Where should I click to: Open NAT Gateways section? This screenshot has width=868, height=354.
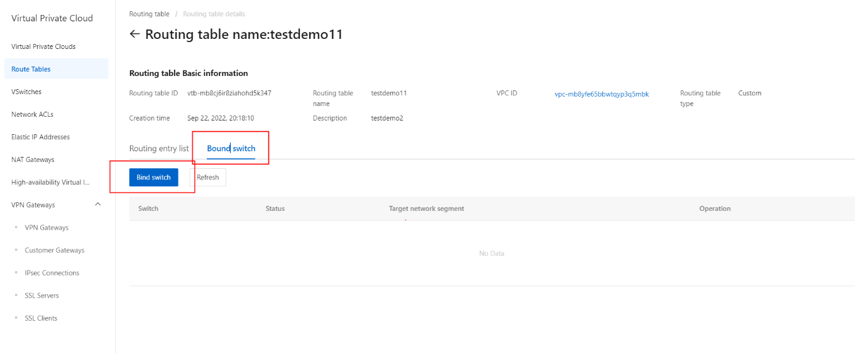click(33, 159)
